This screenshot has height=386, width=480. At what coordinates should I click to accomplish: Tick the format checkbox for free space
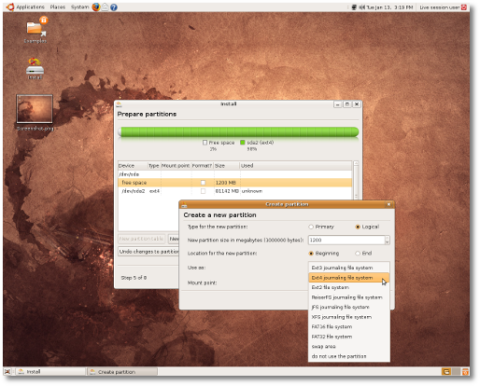pyautogui.click(x=203, y=183)
